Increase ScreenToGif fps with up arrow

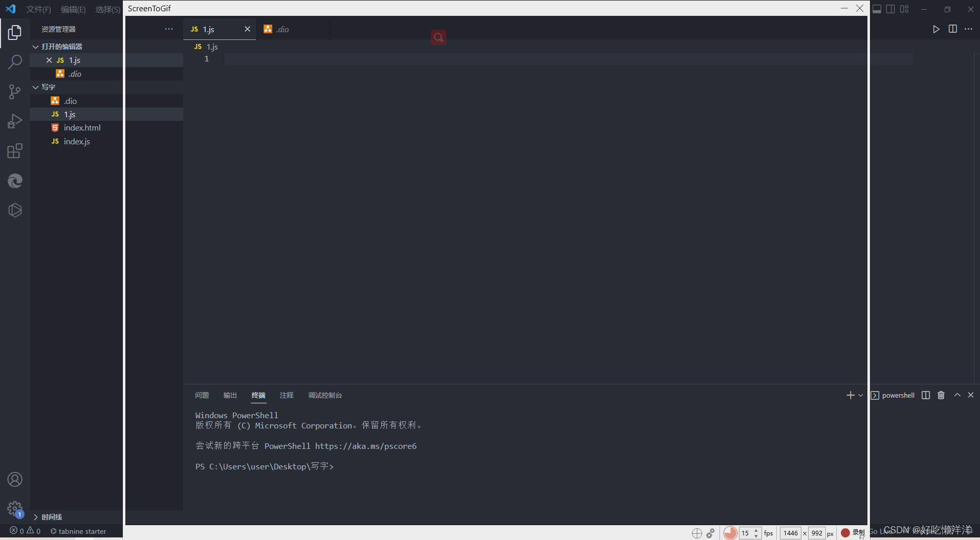coord(756,530)
